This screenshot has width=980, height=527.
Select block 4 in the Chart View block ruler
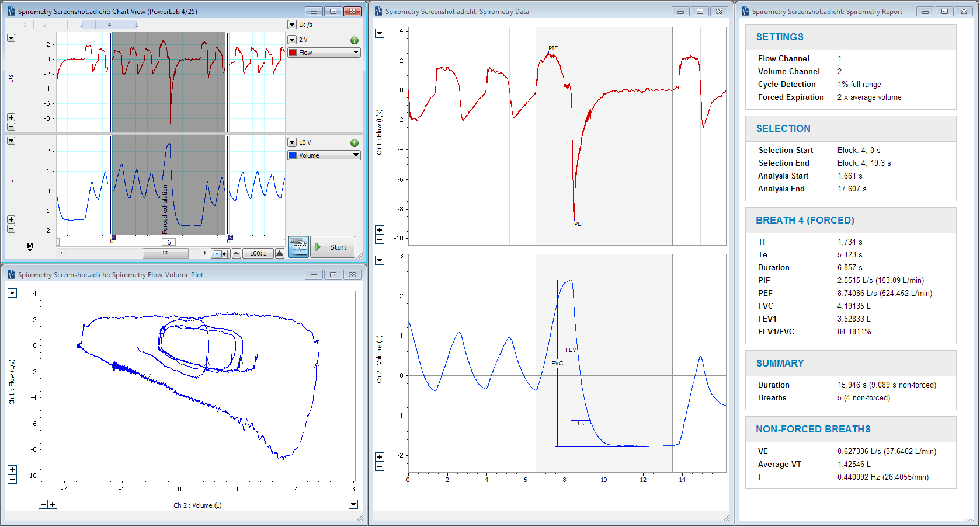[109, 25]
